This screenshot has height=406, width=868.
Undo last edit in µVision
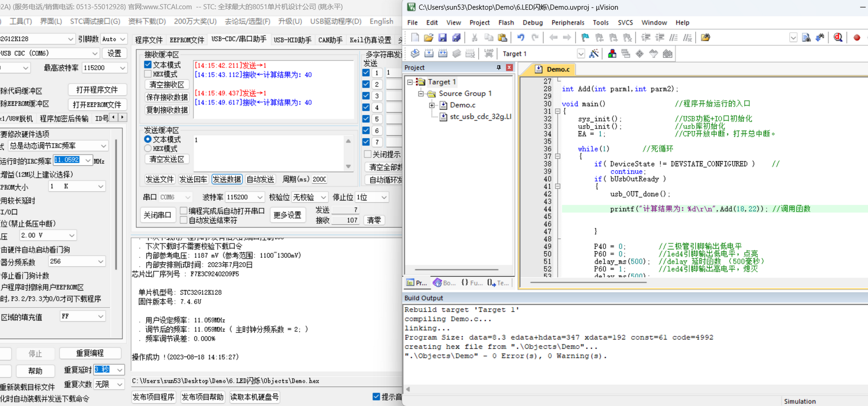coord(520,37)
